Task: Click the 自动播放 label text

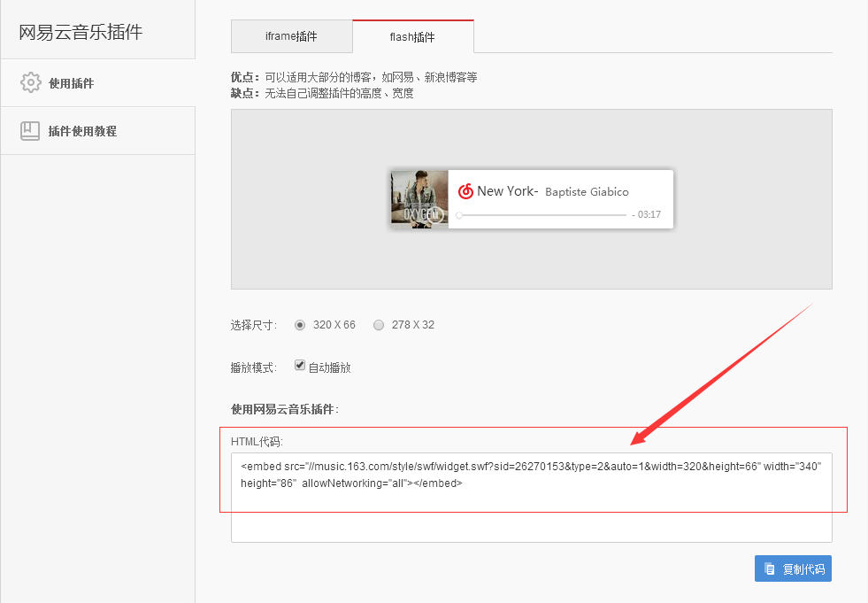Action: pyautogui.click(x=330, y=367)
